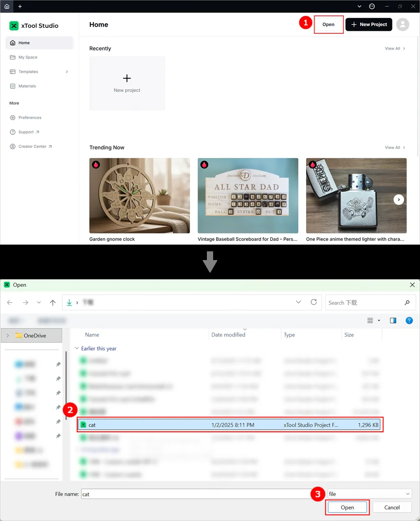Click Cancel in the file dialog
This screenshot has width=420, height=521.
[392, 507]
